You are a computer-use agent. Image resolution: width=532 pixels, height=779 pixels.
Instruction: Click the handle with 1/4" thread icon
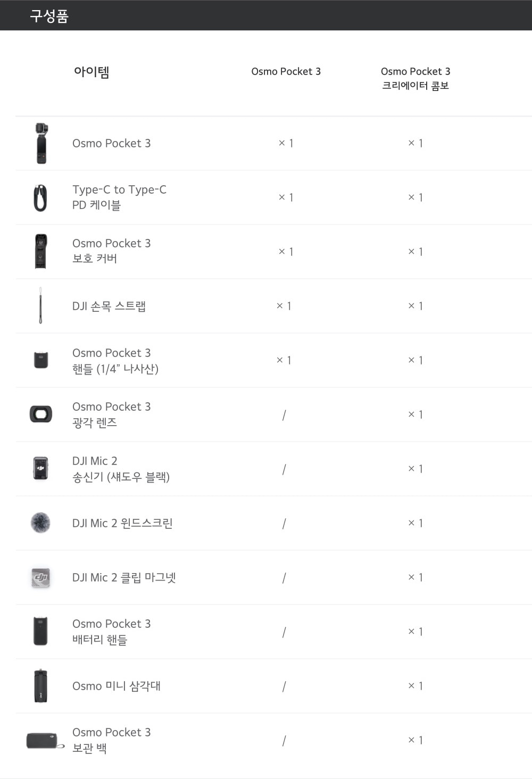tap(41, 360)
